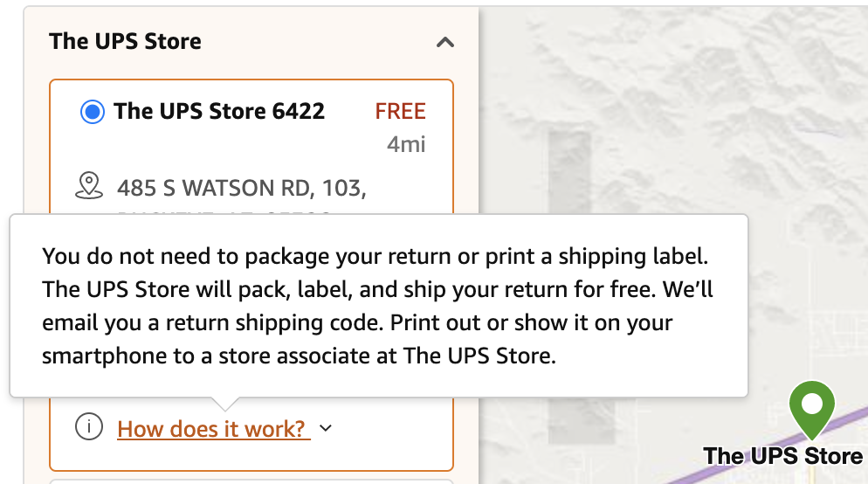Click the return instructions tooltip text
This screenshot has height=484, width=868.
tap(377, 306)
